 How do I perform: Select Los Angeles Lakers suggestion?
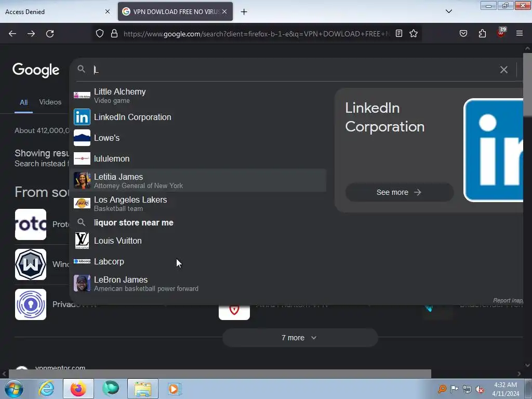199,204
